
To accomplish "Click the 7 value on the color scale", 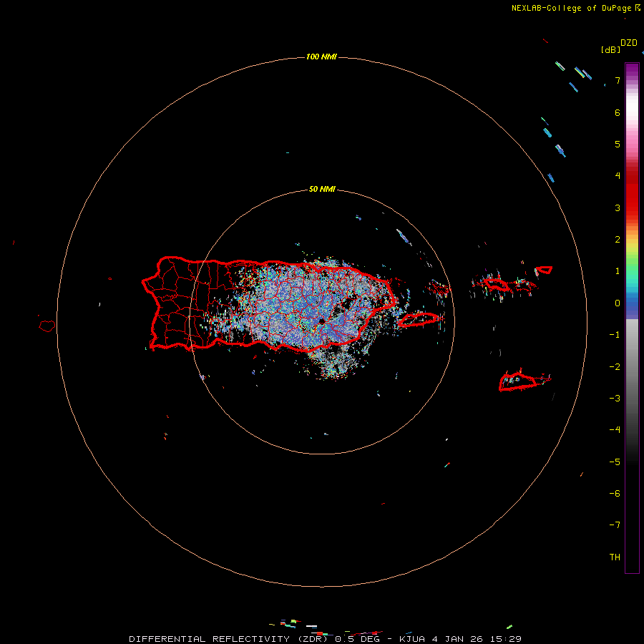I will point(618,80).
